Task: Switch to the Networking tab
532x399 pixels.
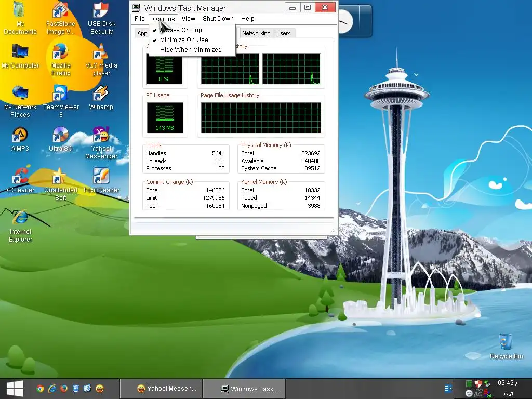Action: [x=256, y=33]
